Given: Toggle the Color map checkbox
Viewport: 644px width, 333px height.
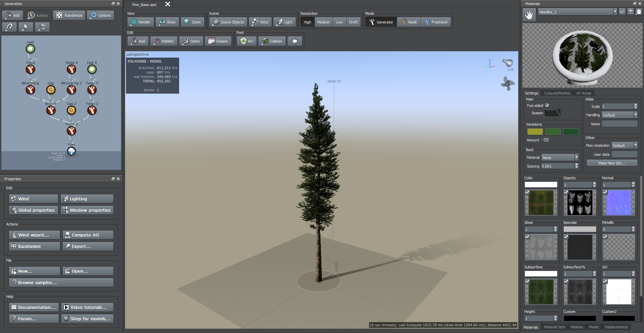Looking at the screenshot, I should tap(527, 192).
